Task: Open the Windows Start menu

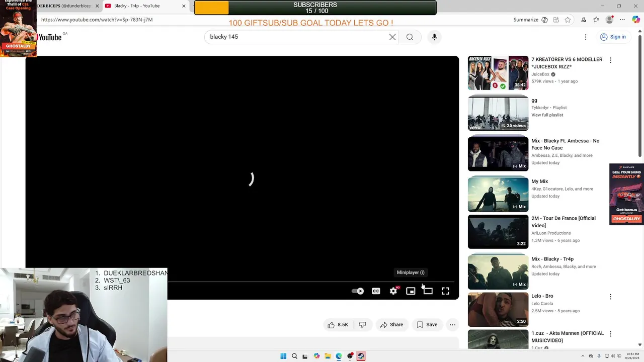Action: (283, 356)
